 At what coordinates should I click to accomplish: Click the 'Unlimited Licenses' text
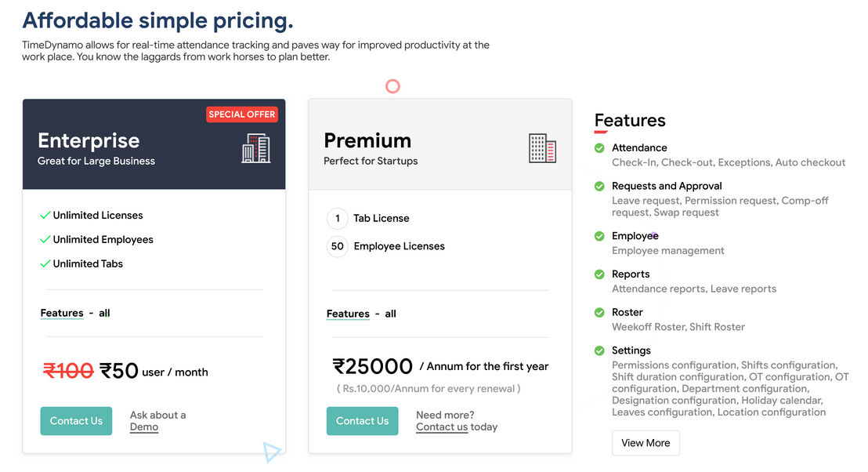[98, 215]
